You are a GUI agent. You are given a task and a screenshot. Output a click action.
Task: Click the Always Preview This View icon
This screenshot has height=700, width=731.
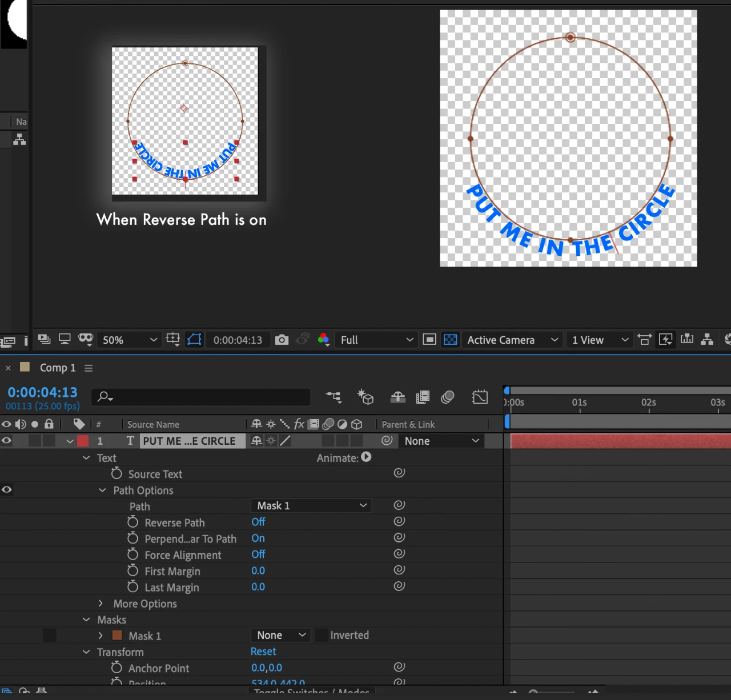[x=45, y=339]
